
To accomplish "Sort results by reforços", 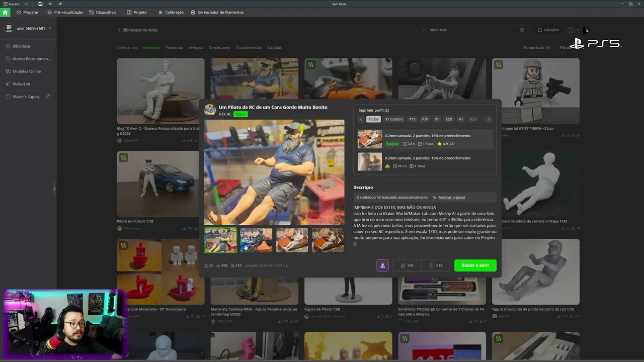I will pos(196,48).
